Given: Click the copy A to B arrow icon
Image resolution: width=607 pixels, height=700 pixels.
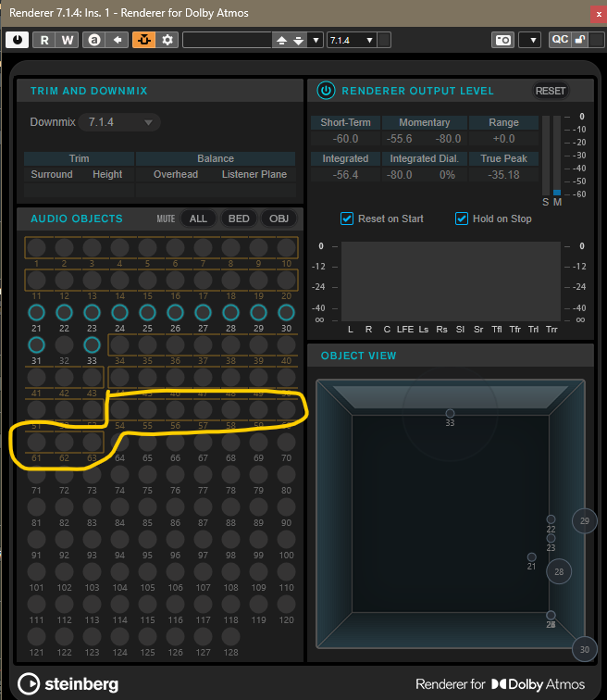Looking at the screenshot, I should [x=118, y=40].
